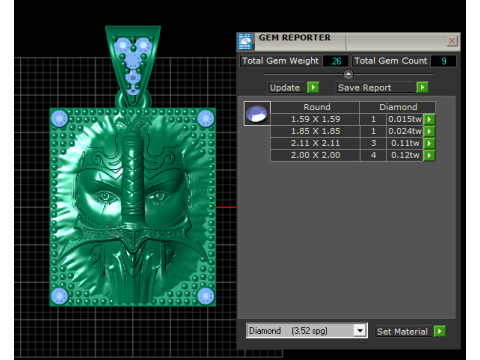Click the 0.024tw weight cell
This screenshot has height=360, width=480.
coord(405,131)
